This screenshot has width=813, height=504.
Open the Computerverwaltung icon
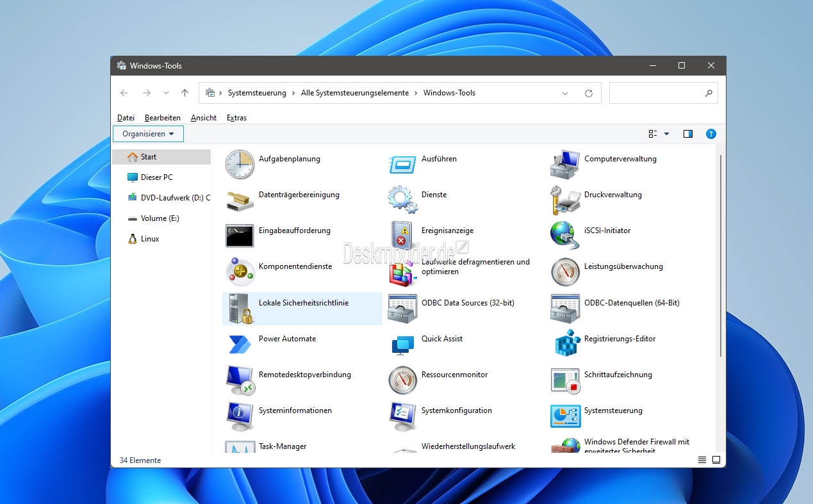click(x=565, y=165)
